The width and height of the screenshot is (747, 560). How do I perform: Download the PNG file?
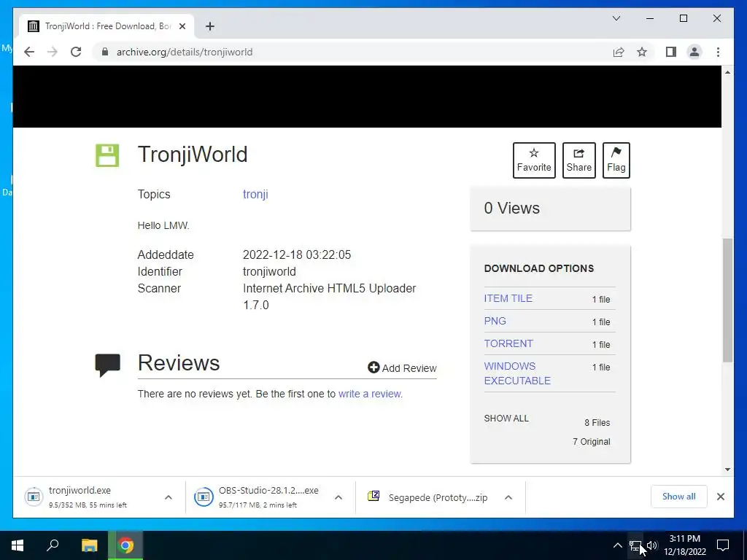pos(495,321)
